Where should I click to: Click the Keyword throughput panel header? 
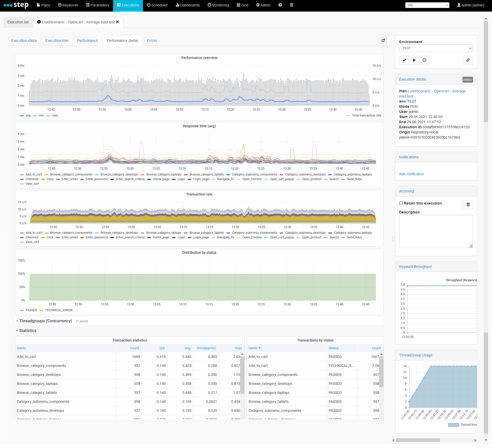click(x=436, y=267)
